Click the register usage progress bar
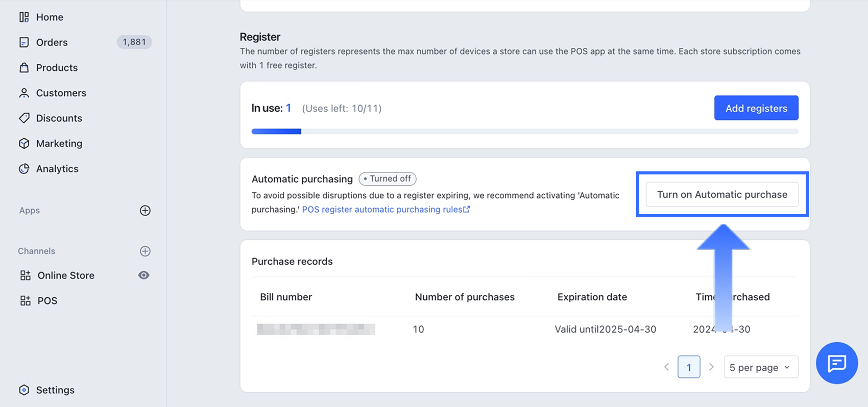 click(x=524, y=132)
